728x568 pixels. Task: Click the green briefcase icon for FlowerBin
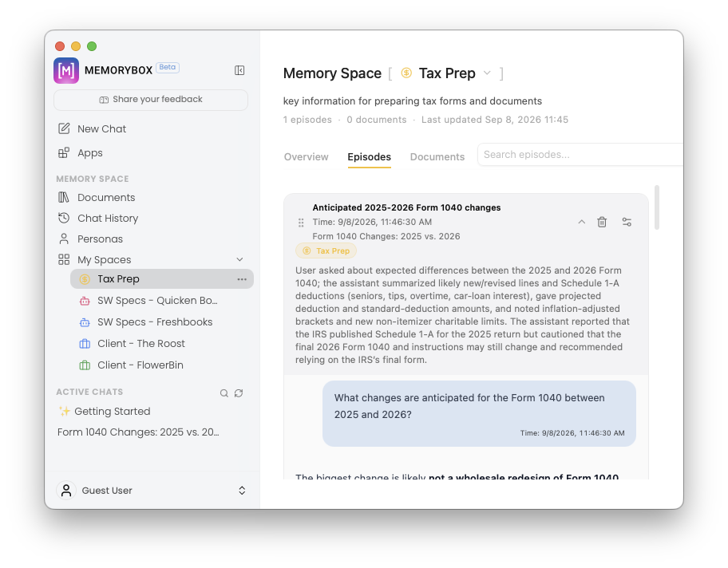pos(85,365)
